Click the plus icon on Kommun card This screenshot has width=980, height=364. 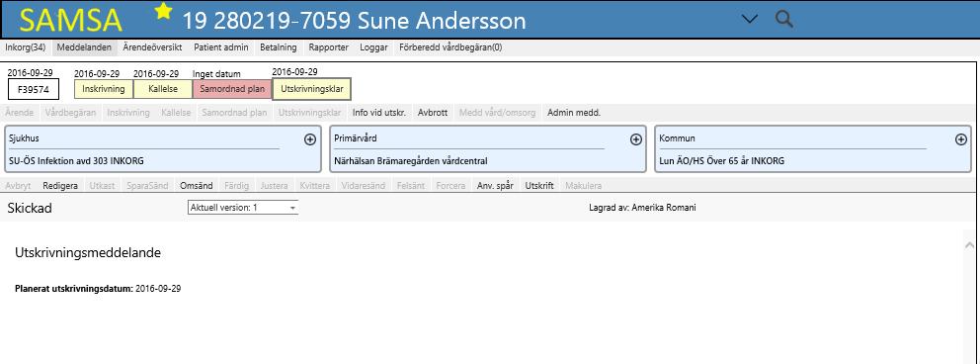coord(961,139)
